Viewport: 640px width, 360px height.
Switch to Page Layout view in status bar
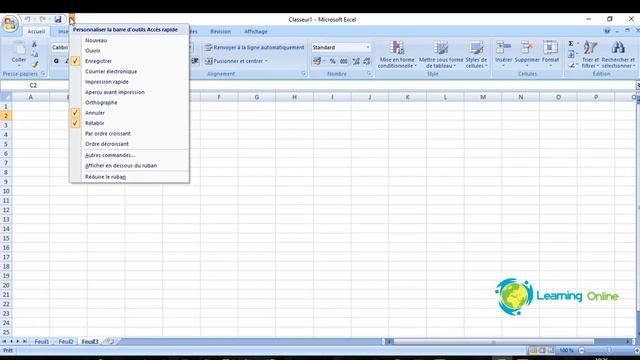click(542, 350)
